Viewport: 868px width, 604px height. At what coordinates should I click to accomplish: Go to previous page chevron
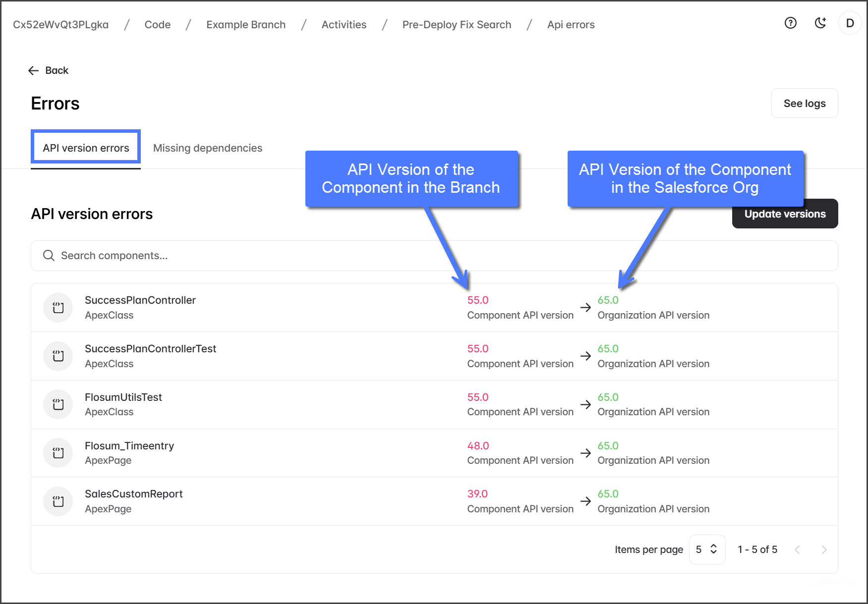(797, 549)
